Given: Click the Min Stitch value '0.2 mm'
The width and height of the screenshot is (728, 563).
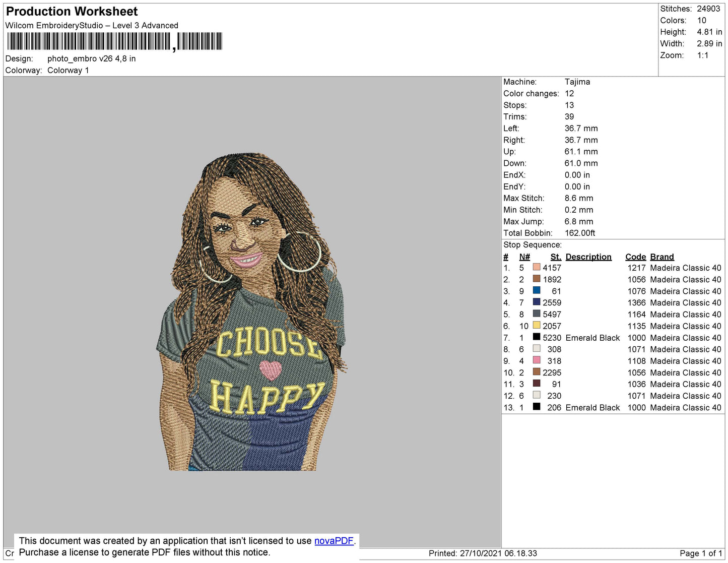Looking at the screenshot, I should coord(579,210).
